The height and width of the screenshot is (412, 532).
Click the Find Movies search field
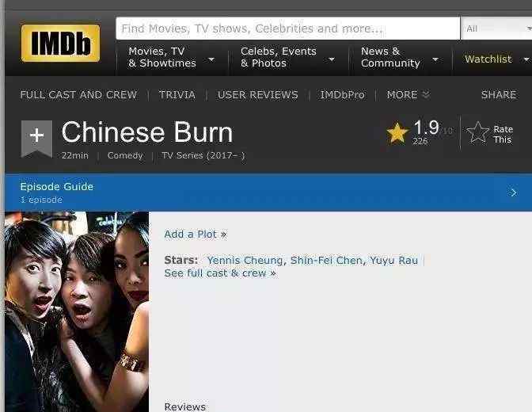click(x=287, y=29)
